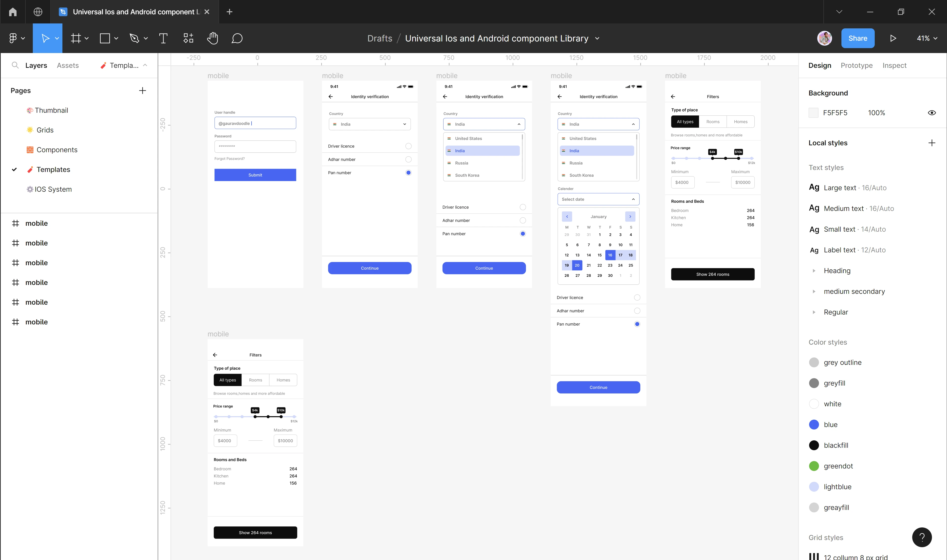The width and height of the screenshot is (947, 560).
Task: Click the Password input field
Action: (255, 147)
